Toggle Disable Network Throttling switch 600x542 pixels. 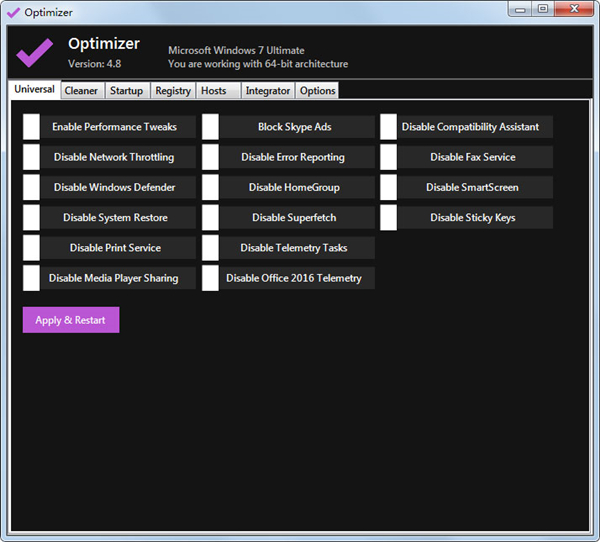tap(32, 157)
